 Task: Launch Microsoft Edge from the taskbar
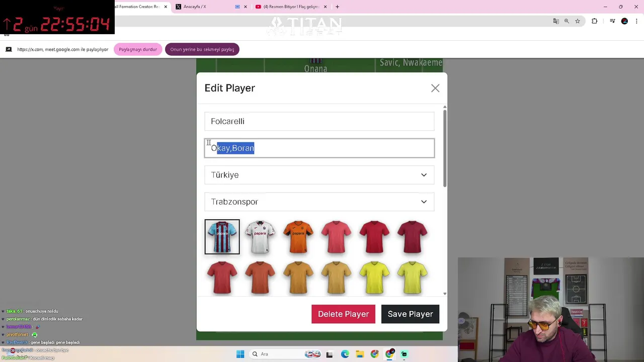[345, 354]
